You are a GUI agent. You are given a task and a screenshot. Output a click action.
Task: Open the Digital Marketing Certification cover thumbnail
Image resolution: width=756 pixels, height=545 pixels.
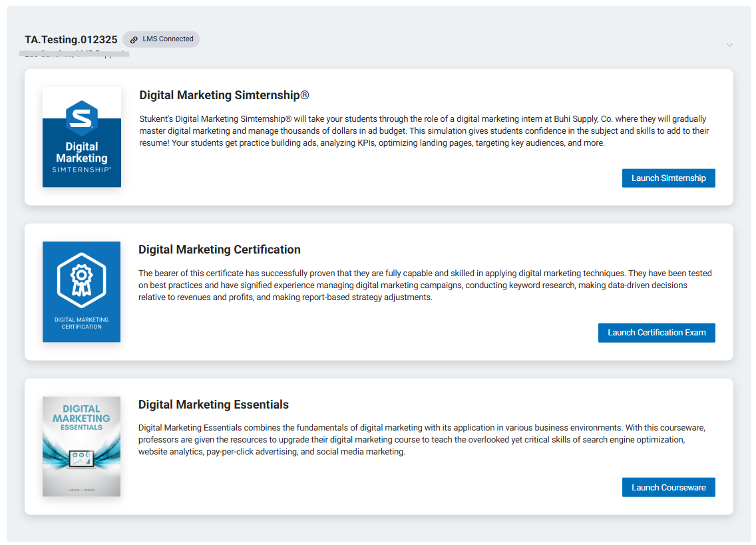point(81,291)
